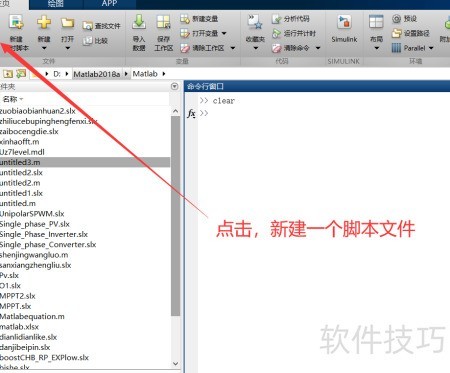This screenshot has height=373, width=450.
Task: Open the current folder panel actions menu
Action: (x=174, y=87)
